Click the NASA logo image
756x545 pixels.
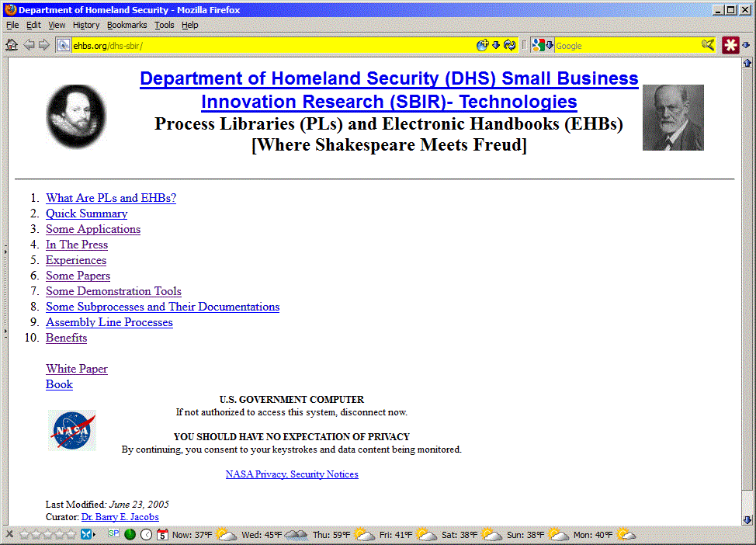point(72,430)
